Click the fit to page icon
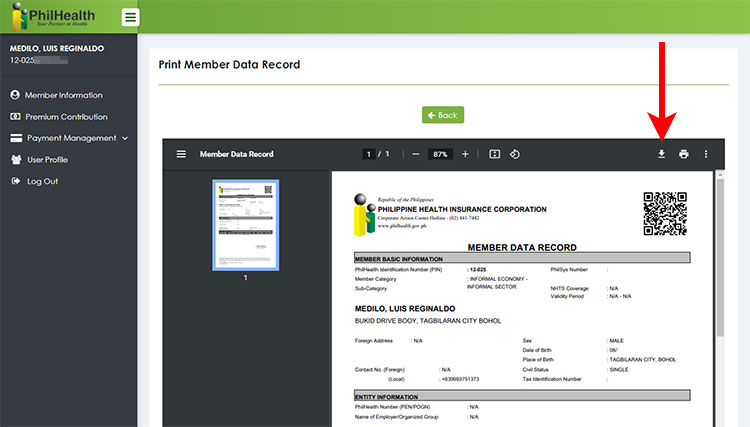The width and height of the screenshot is (750, 427). [x=495, y=154]
